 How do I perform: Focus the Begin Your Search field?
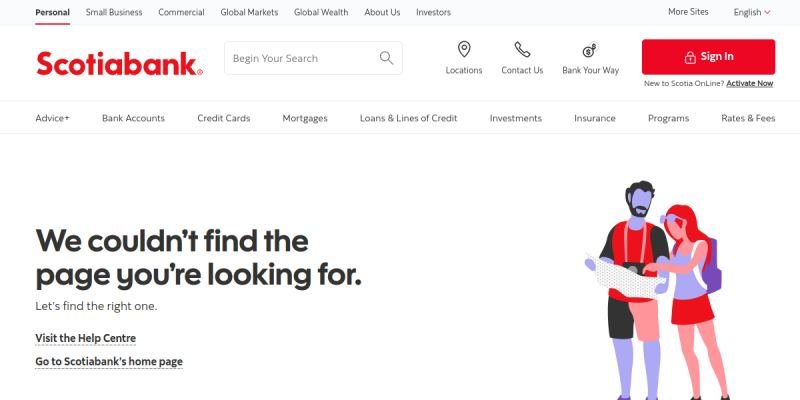click(313, 58)
